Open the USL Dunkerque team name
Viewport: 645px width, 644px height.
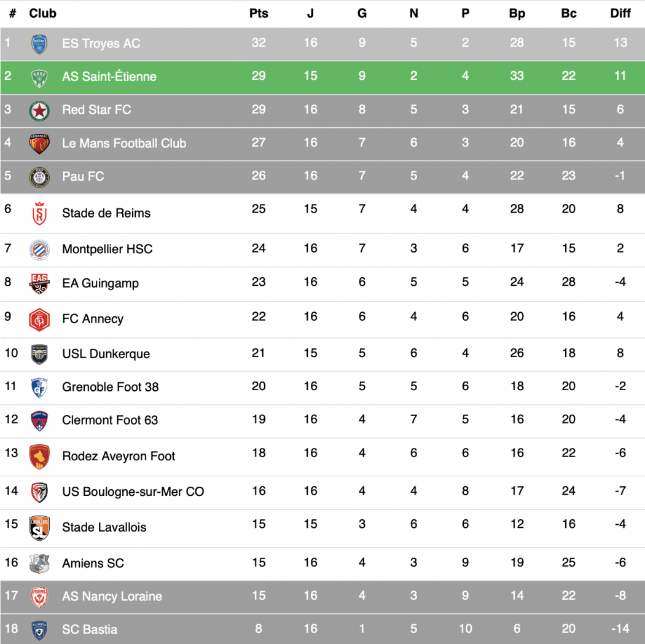(x=106, y=354)
